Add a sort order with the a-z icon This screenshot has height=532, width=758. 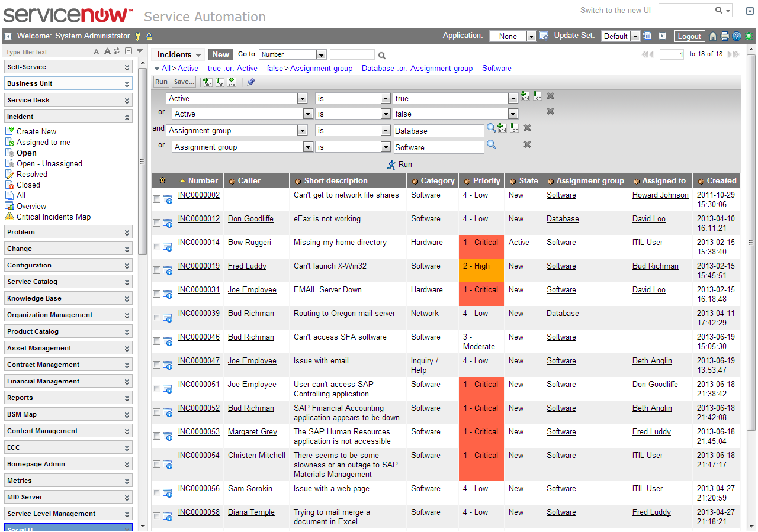pos(232,82)
